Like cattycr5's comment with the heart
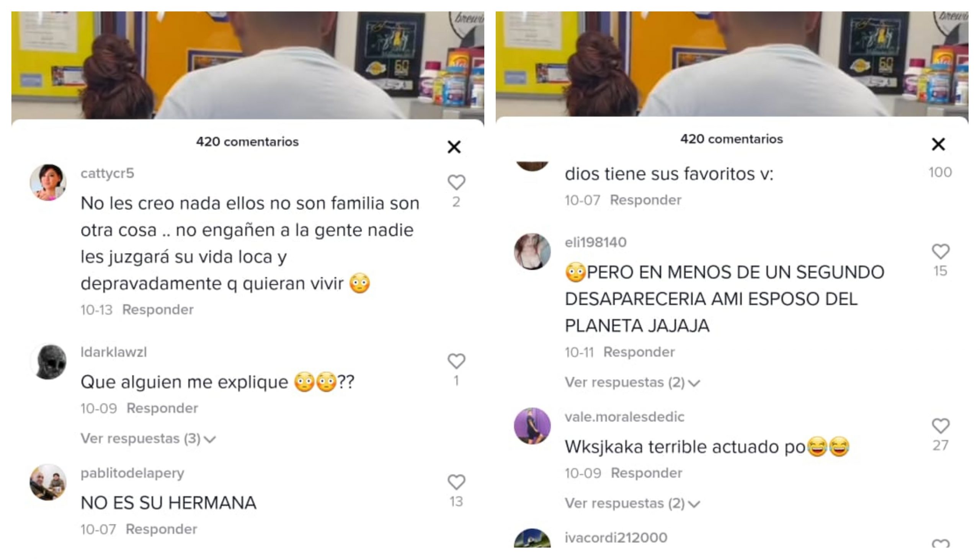Viewport: 980px width, 559px height. [x=456, y=182]
